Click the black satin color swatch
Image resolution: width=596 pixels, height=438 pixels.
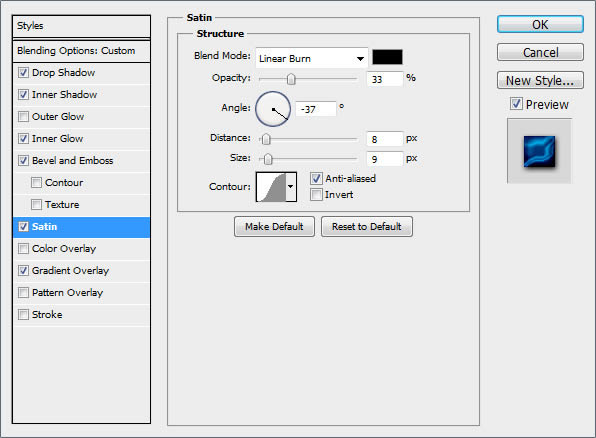click(x=387, y=57)
